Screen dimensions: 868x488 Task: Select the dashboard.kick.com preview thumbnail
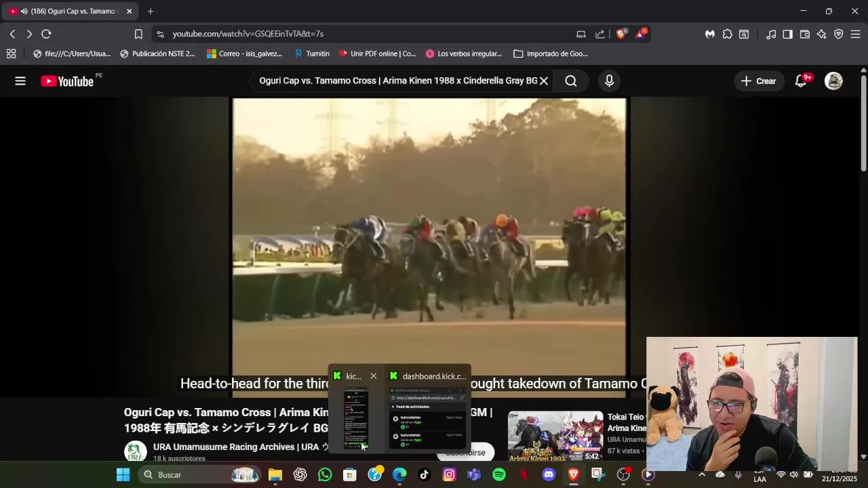tap(429, 418)
